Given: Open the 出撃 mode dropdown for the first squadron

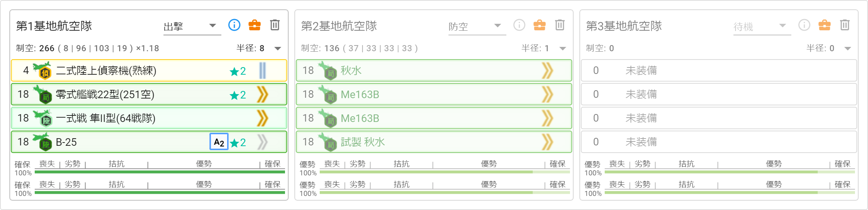Looking at the screenshot, I should coord(192,26).
